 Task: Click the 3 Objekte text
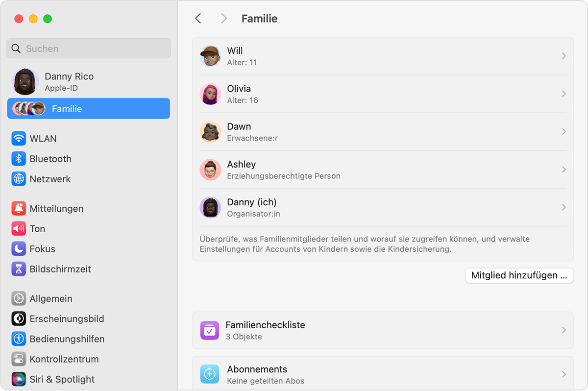click(244, 337)
